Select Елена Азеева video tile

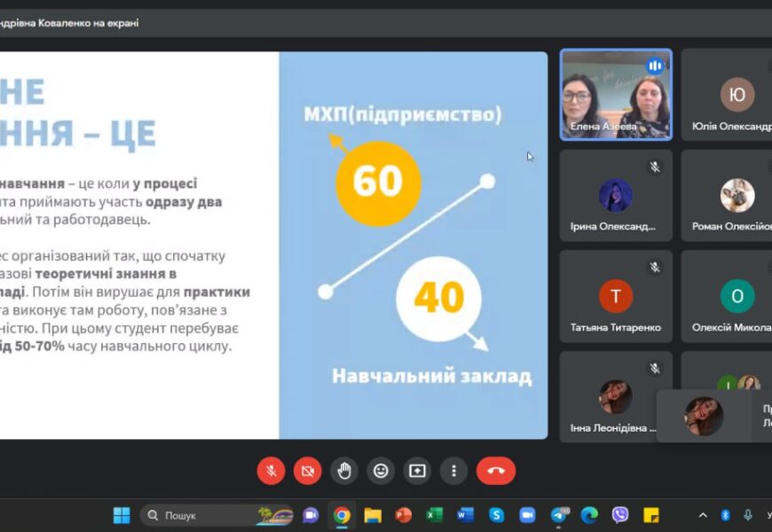(x=616, y=94)
